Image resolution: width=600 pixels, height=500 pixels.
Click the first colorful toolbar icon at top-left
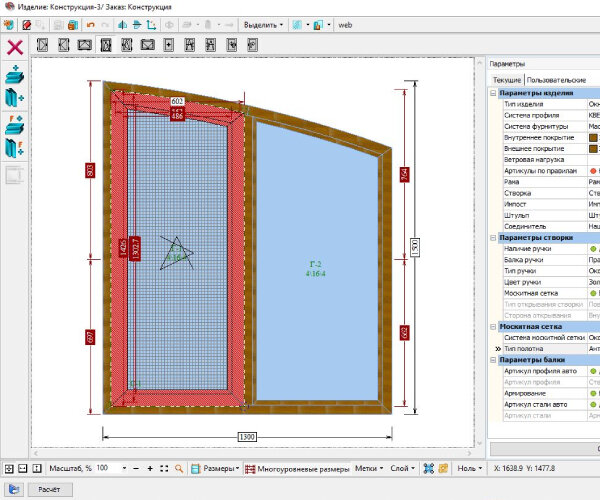click(9, 25)
